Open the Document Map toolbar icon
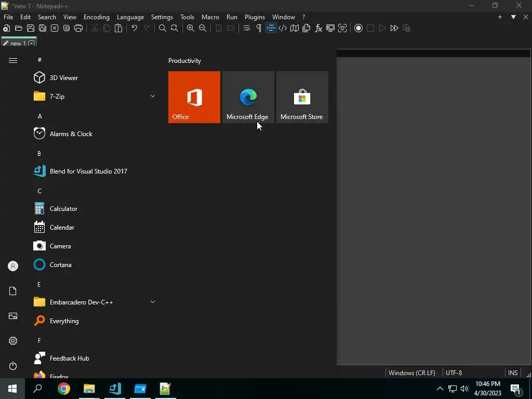532x399 pixels. pyautogui.click(x=295, y=28)
